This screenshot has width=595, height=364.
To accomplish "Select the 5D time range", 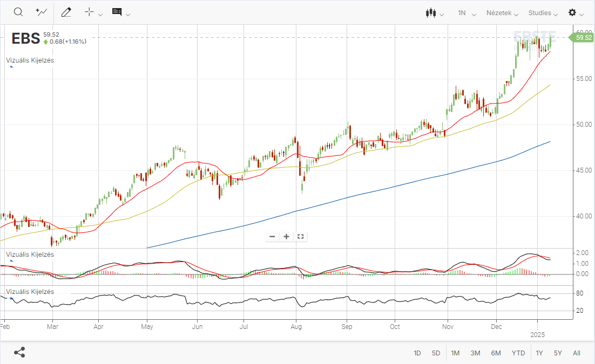I will [x=436, y=353].
